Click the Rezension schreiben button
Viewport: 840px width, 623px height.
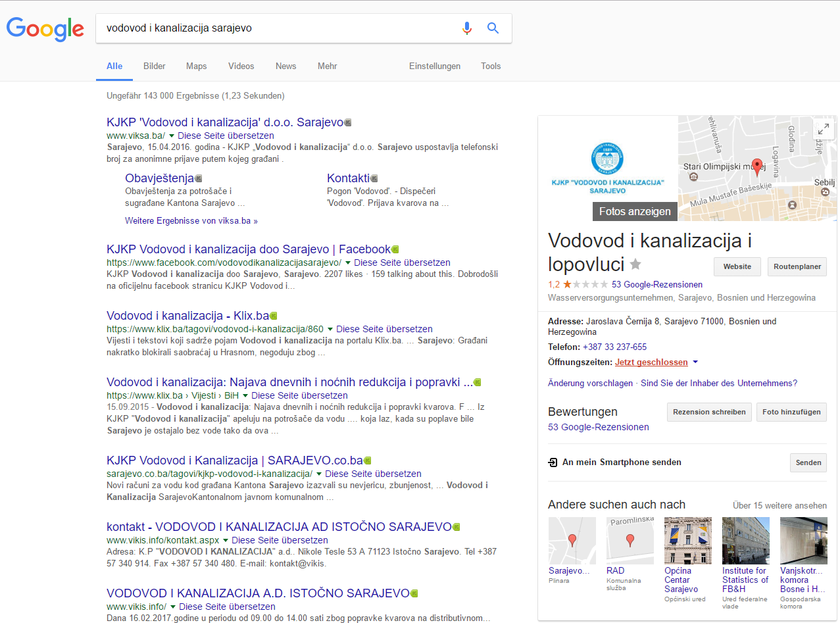(x=710, y=412)
